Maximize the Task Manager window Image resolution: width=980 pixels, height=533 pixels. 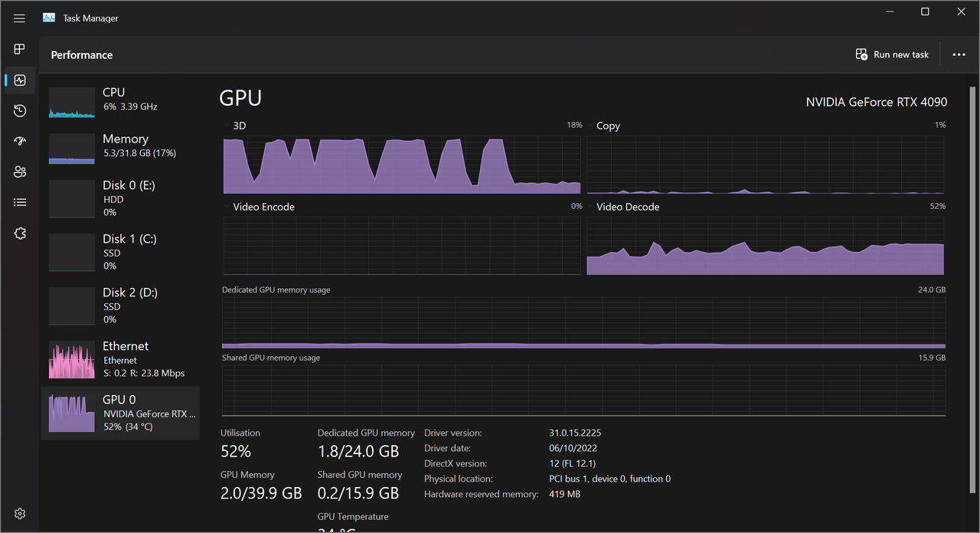(925, 11)
